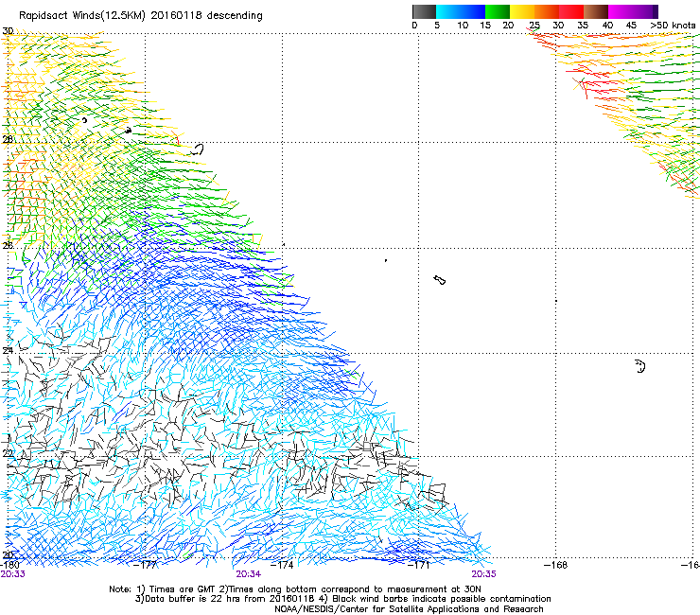Click the latitude label 28
Screen dimensions: 700x615
click(8, 139)
